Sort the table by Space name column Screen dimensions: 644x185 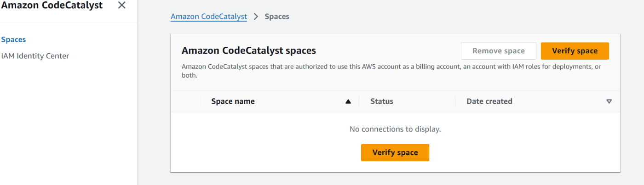point(233,101)
